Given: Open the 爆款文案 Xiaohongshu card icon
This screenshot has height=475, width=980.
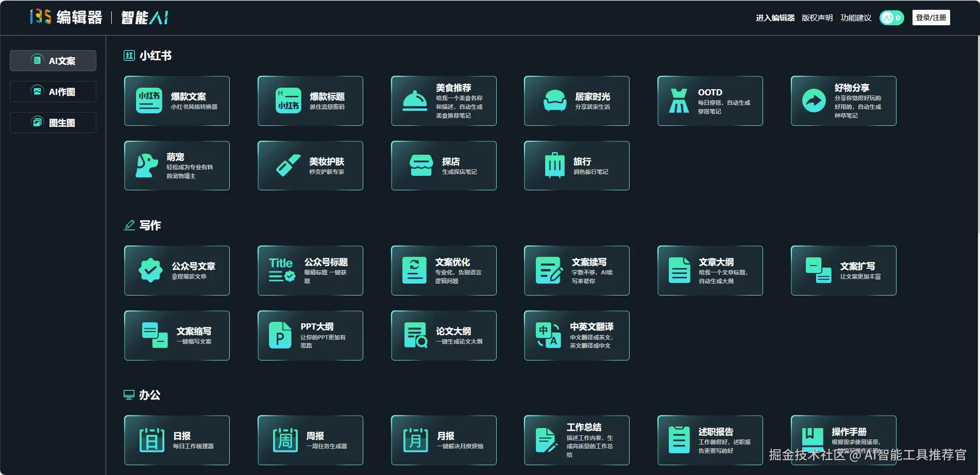Looking at the screenshot, I should pos(149,101).
